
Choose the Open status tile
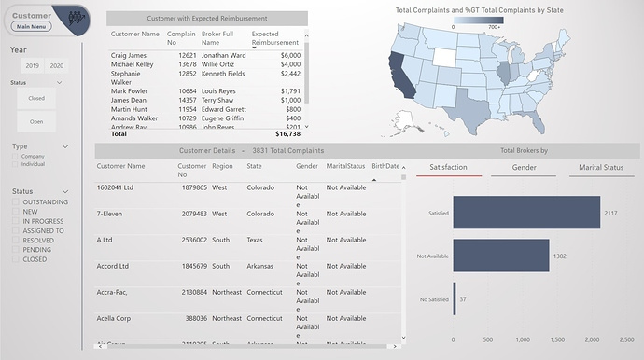tap(36, 121)
